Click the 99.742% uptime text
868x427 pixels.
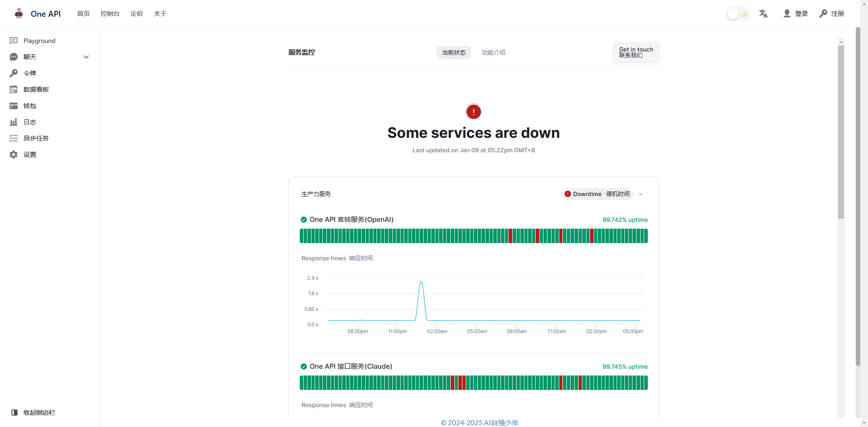pos(625,220)
